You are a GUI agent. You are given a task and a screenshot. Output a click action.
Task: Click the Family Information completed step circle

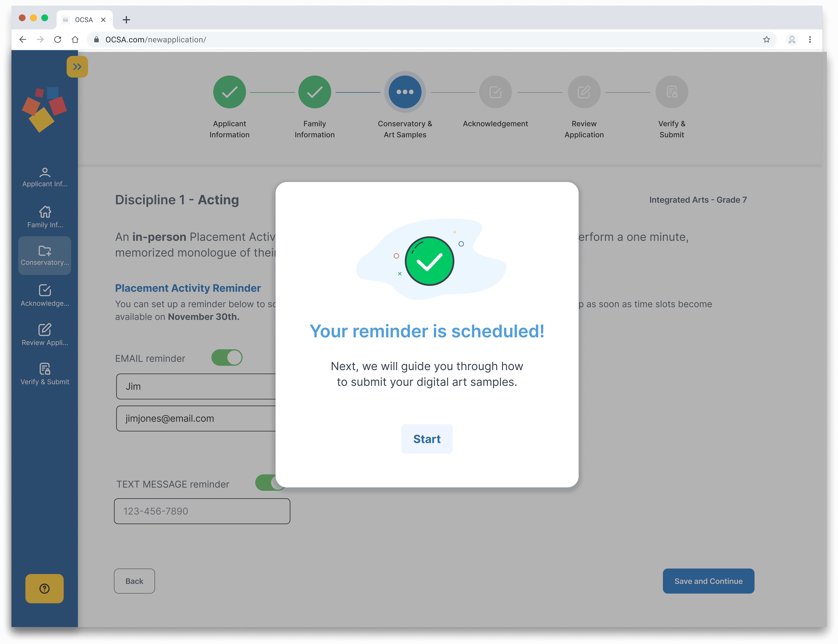315,92
